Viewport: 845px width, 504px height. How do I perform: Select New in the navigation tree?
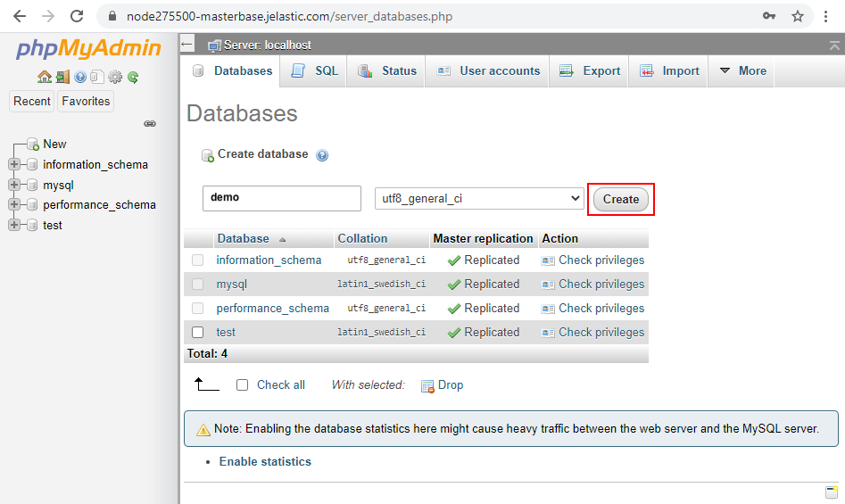[x=54, y=145]
